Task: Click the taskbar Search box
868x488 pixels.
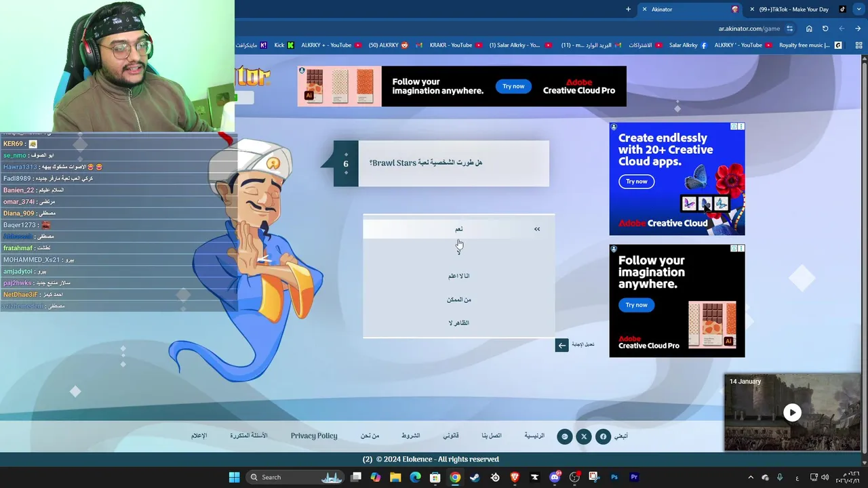Action: pos(297,477)
